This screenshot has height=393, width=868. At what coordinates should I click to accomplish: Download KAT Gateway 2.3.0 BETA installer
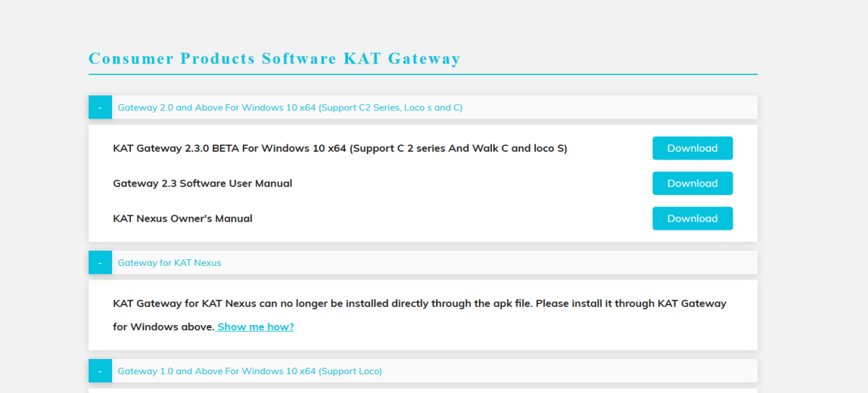tap(692, 148)
